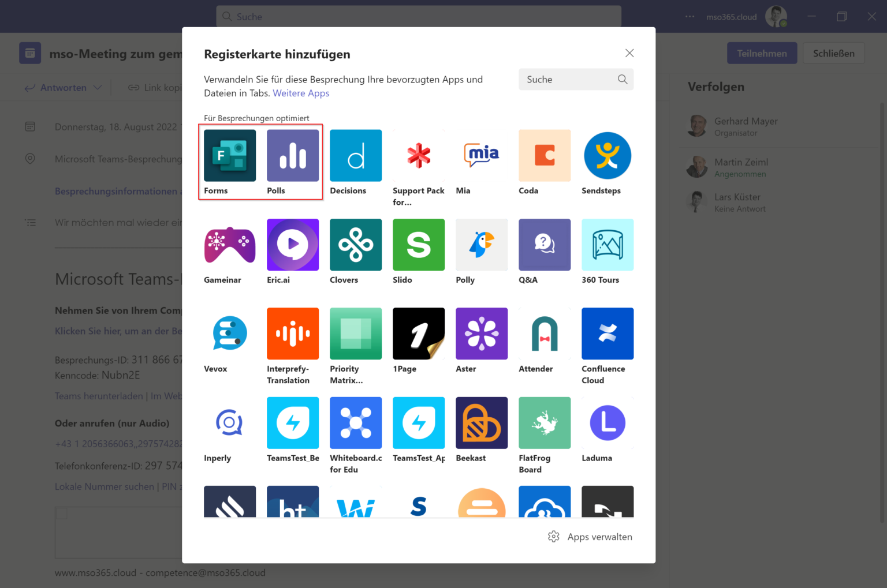Choose the Decisions app
887x588 pixels.
[355, 155]
